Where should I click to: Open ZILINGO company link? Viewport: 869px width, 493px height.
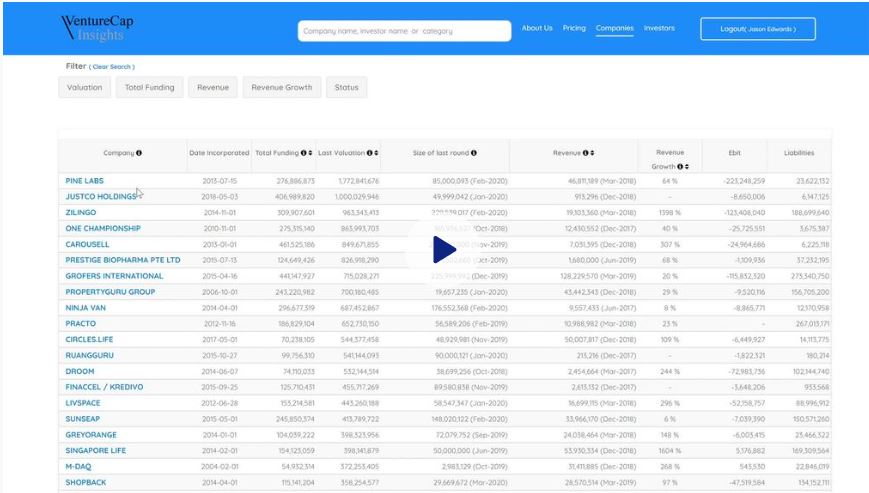[x=81, y=213]
